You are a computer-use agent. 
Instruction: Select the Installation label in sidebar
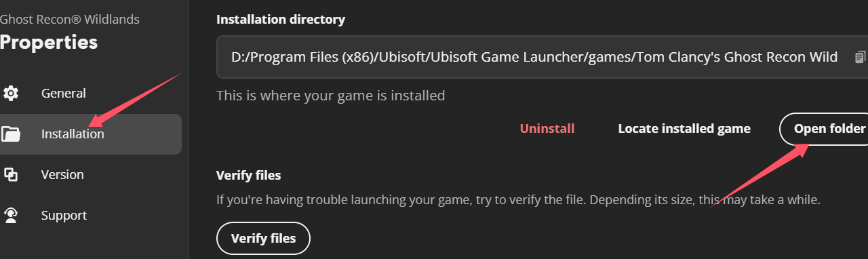[73, 134]
